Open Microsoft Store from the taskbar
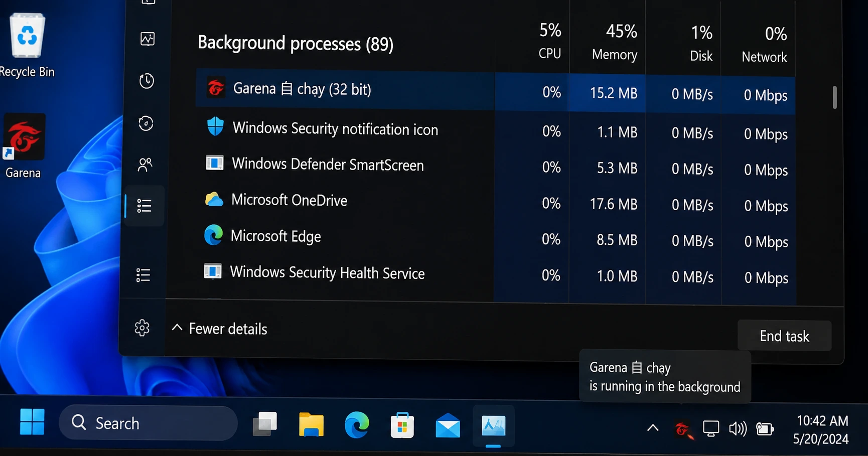 [x=402, y=425]
